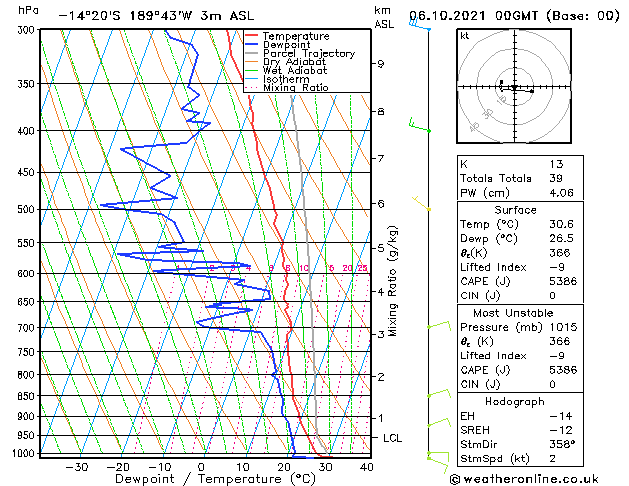Click the wind barb near 700 hPa
The height and width of the screenshot is (486, 629).
(437, 325)
